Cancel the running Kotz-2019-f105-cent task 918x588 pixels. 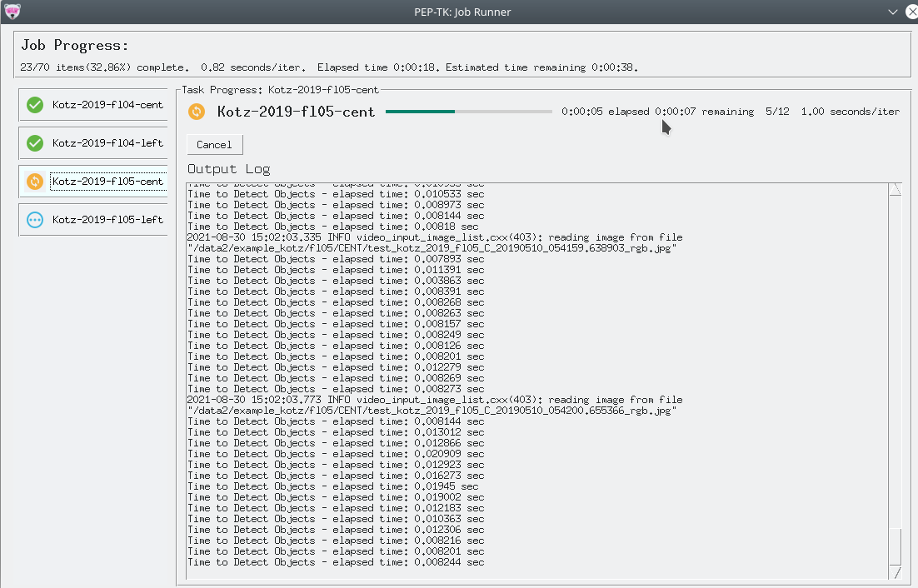tap(214, 144)
